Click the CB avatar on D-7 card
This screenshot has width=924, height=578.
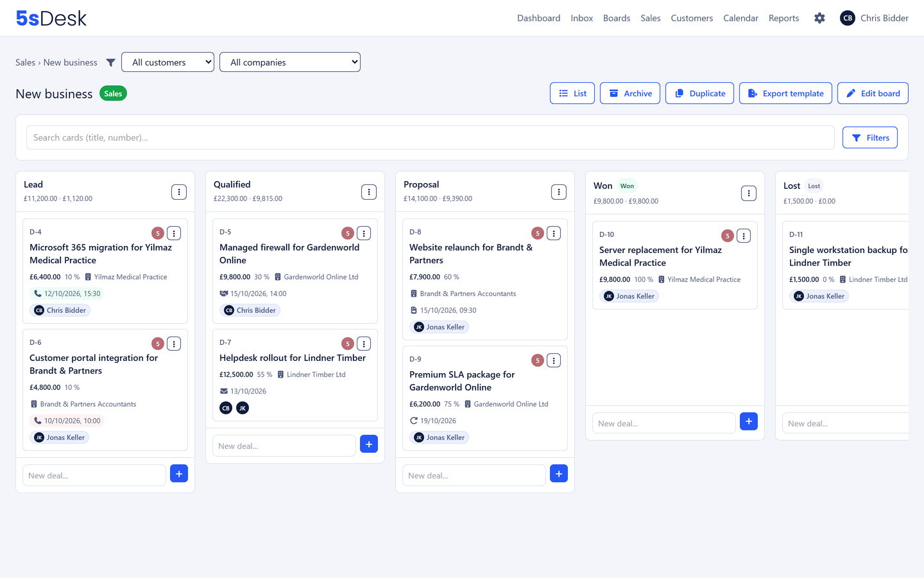click(226, 408)
